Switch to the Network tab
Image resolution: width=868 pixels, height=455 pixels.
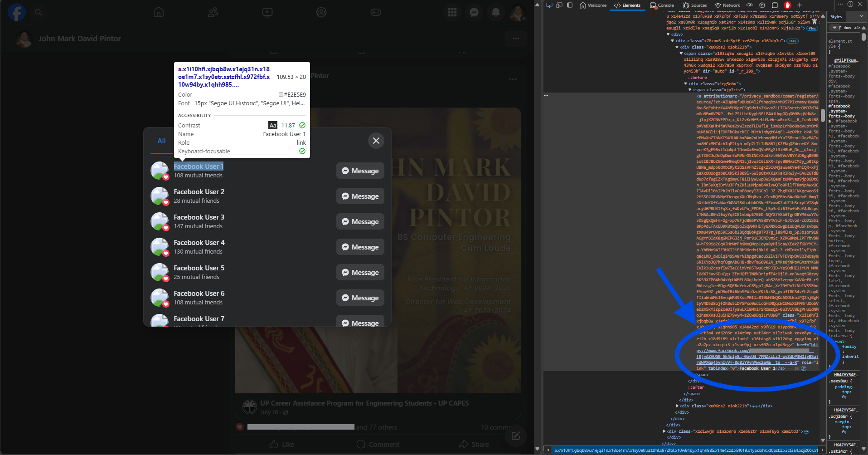[727, 5]
